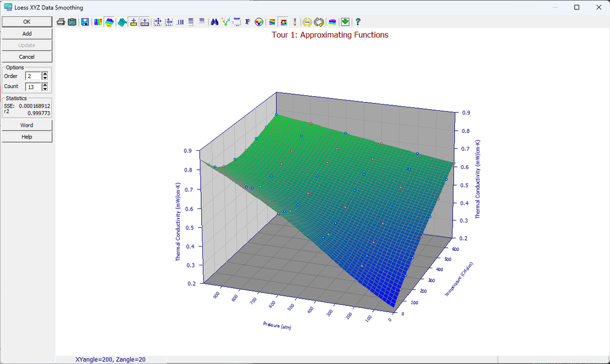This screenshot has height=364, width=610.
Task: Click the Cancel button
Action: (27, 57)
